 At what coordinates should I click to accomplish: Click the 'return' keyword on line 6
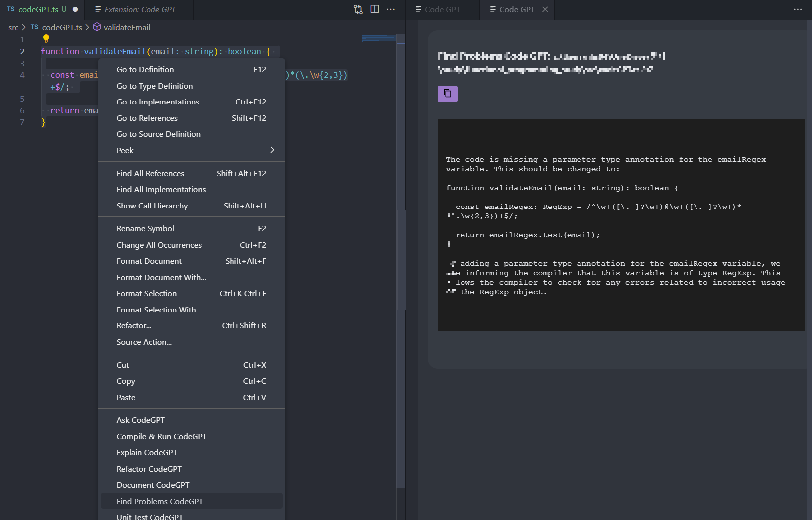(65, 110)
